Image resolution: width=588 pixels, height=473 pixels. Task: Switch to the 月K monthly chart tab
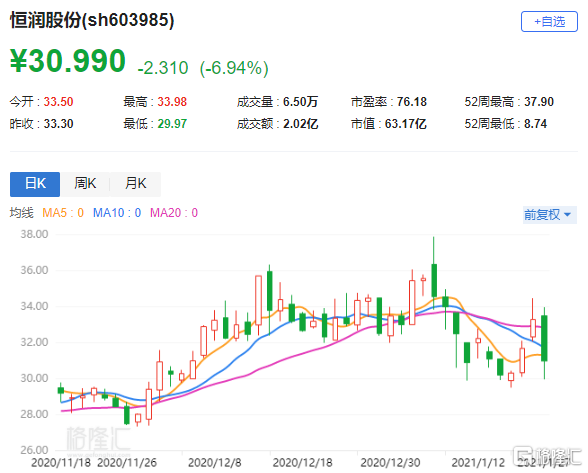click(x=136, y=184)
